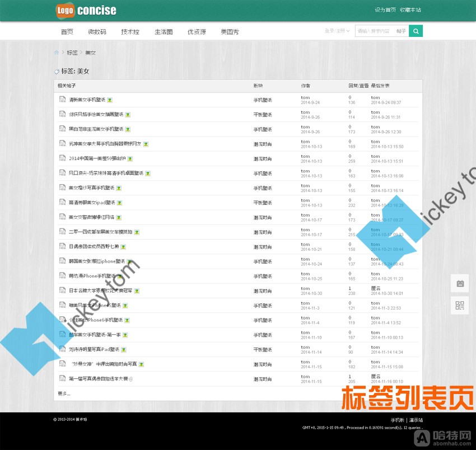Open the 美图秀 navigation item
The image size is (476, 450).
(230, 31)
